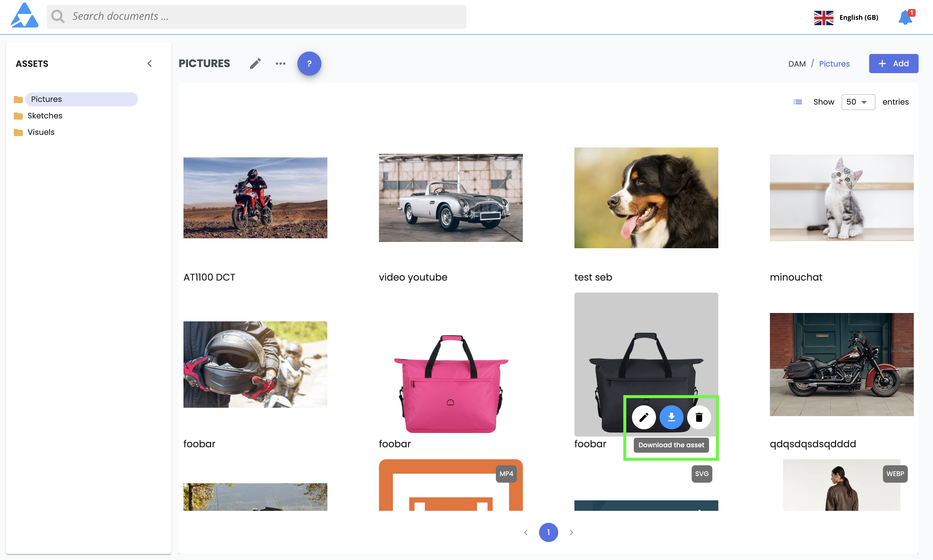
Task: Open the foobar helmet thumbnail
Action: coord(255,364)
